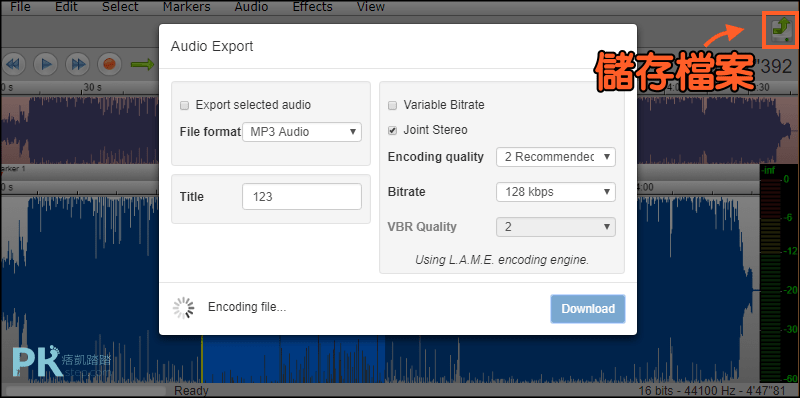Viewport: 800px width, 398px height.
Task: Click the horizontal scrollbar at bottom
Action: 86,391
